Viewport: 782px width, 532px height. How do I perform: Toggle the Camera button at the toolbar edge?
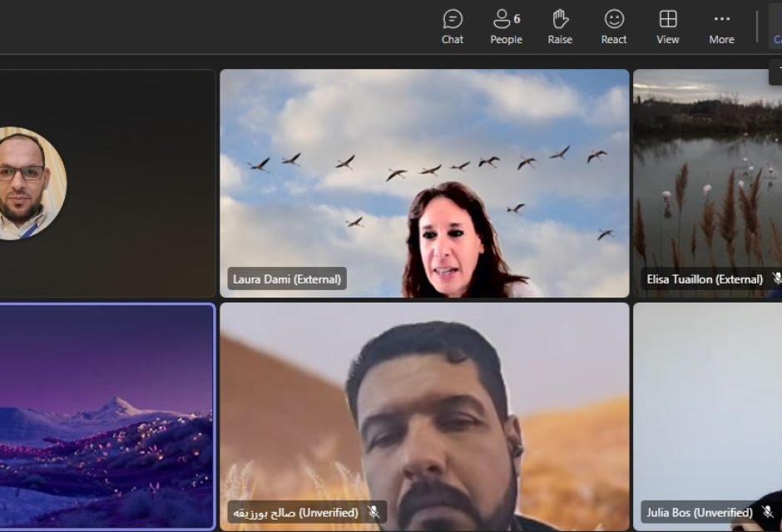click(775, 27)
